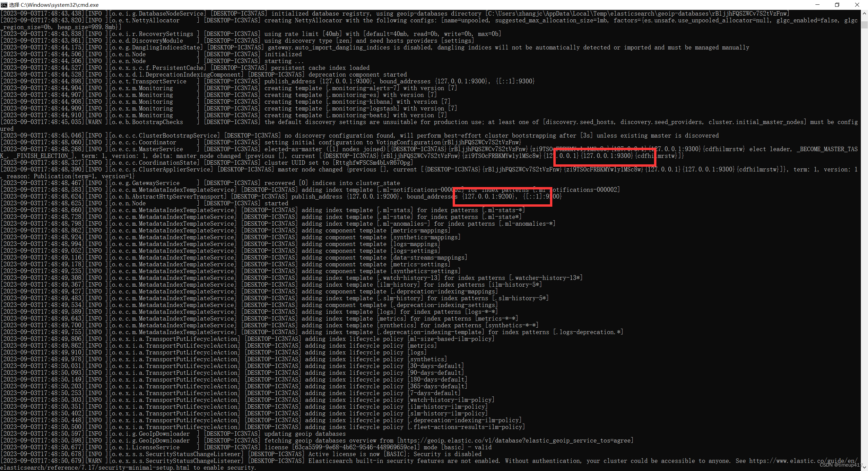The height and width of the screenshot is (471, 868).
Task: Click the Node 'started' log text
Action: point(276,203)
